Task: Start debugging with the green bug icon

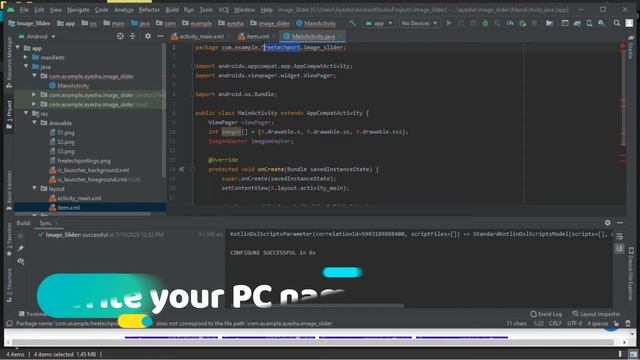Action: (x=485, y=23)
